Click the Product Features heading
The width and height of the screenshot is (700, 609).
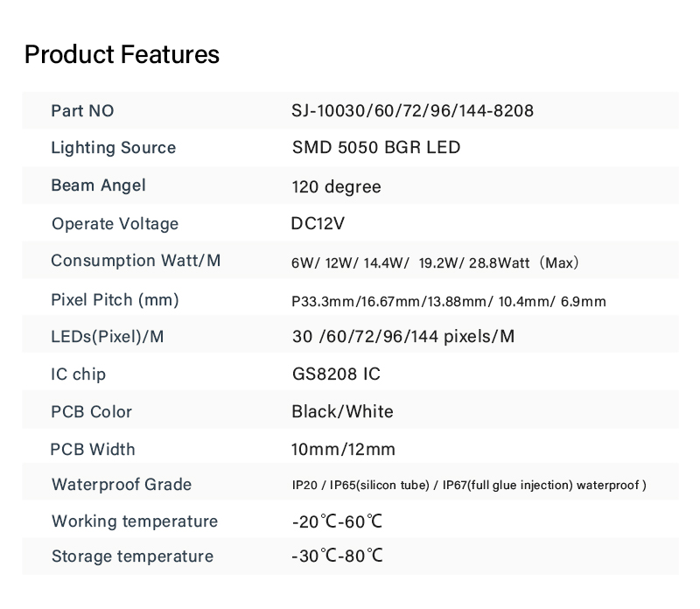[x=122, y=54]
